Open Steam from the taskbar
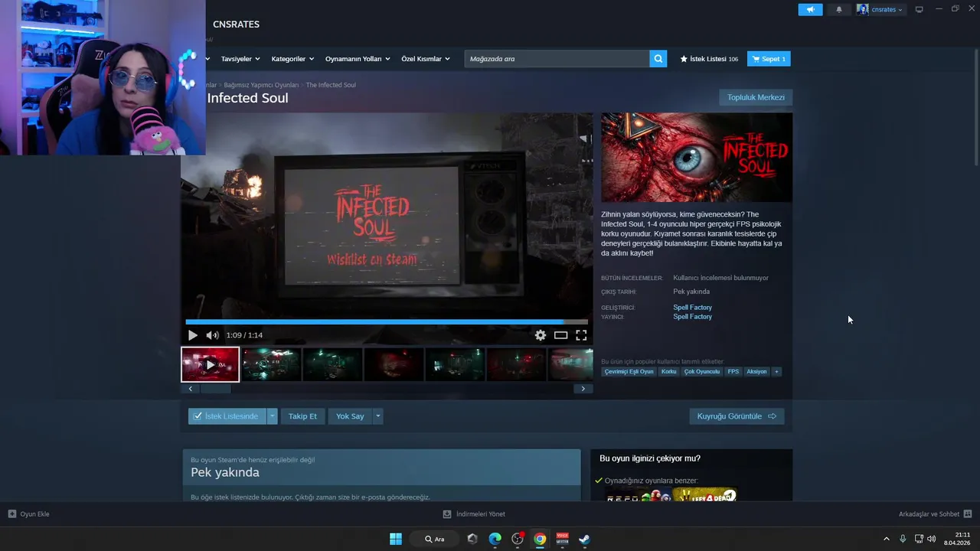The height and width of the screenshot is (551, 980). pos(584,539)
